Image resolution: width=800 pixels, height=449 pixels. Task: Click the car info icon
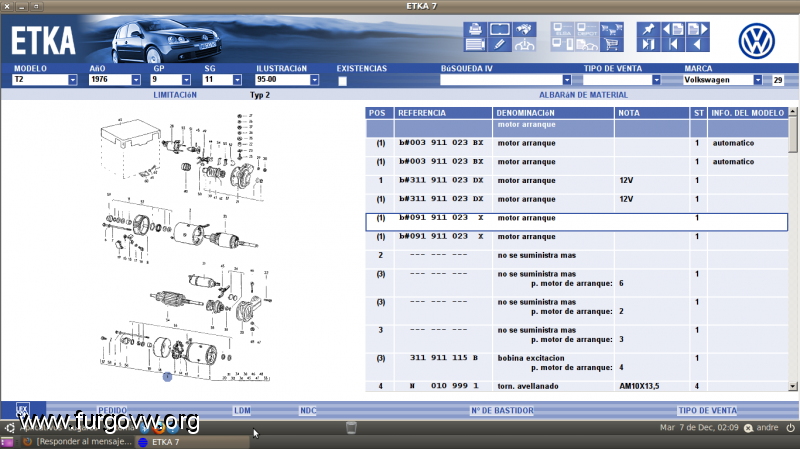pyautogui.click(x=524, y=44)
